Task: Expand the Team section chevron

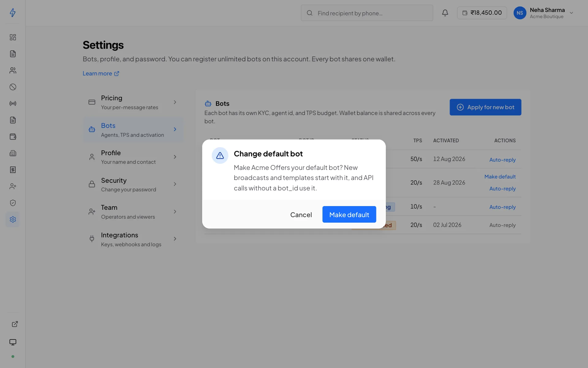Action: [175, 212]
